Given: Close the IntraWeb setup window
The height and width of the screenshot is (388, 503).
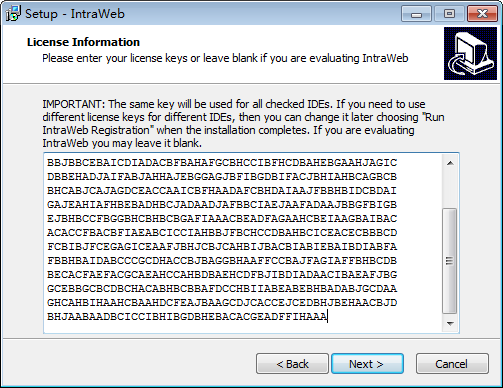Looking at the screenshot, I should pos(482,14).
